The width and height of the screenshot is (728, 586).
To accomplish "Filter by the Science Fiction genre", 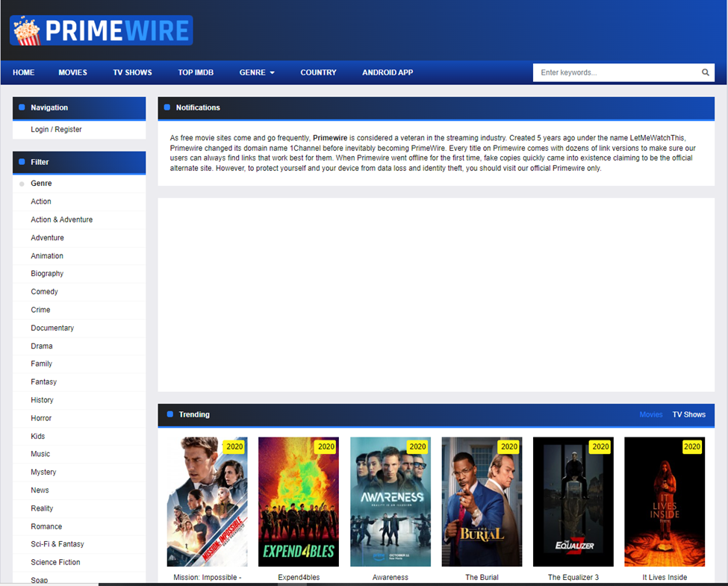I will [55, 562].
